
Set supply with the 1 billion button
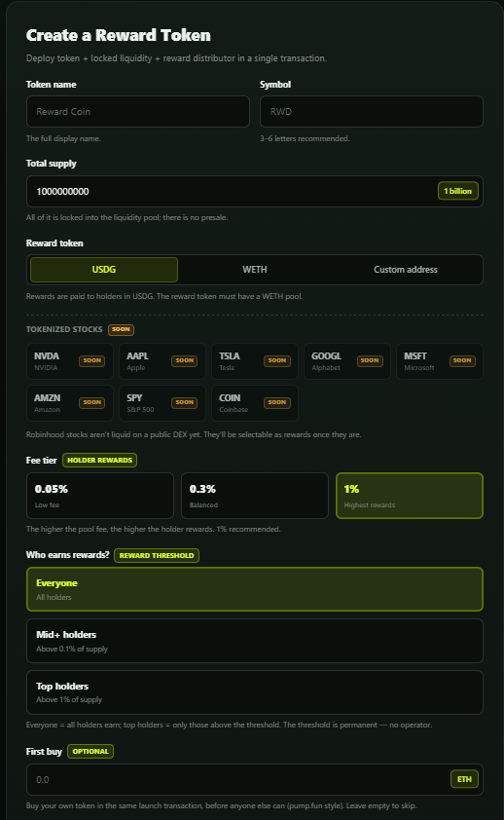pos(457,192)
